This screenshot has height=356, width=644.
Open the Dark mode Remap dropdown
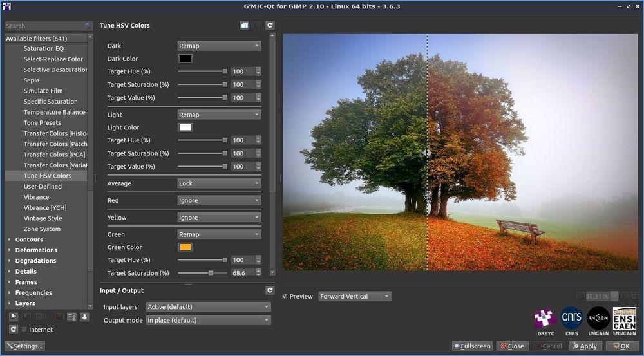coord(219,46)
